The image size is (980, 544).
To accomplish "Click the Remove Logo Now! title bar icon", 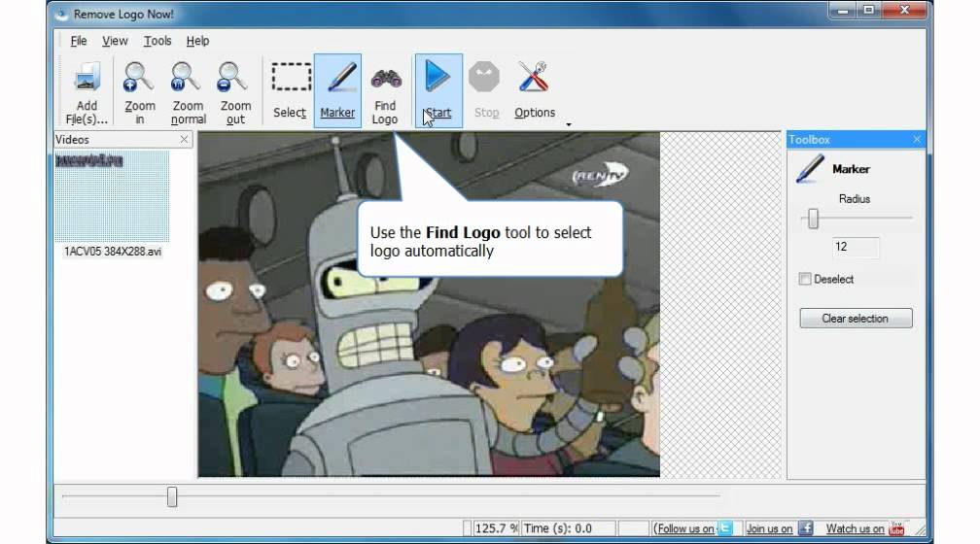I will tap(60, 14).
